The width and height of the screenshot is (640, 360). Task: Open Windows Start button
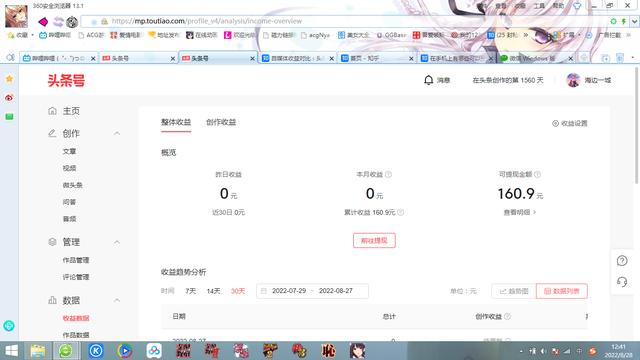pos(11,351)
